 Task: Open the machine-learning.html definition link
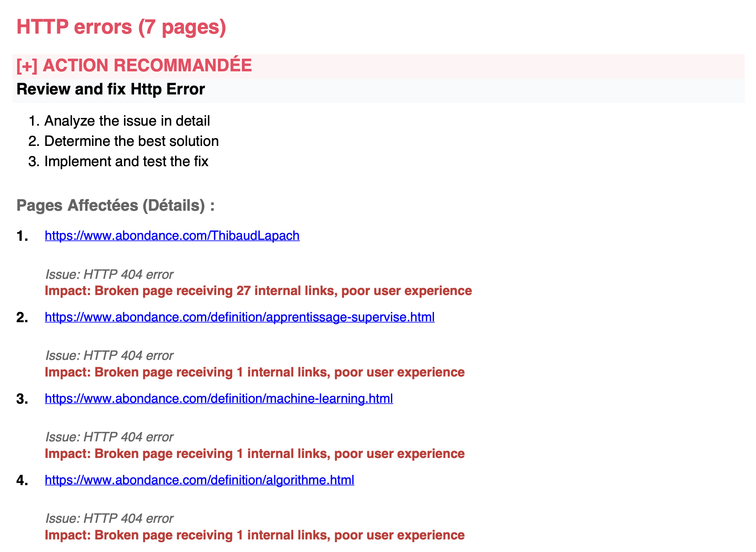pyautogui.click(x=219, y=398)
